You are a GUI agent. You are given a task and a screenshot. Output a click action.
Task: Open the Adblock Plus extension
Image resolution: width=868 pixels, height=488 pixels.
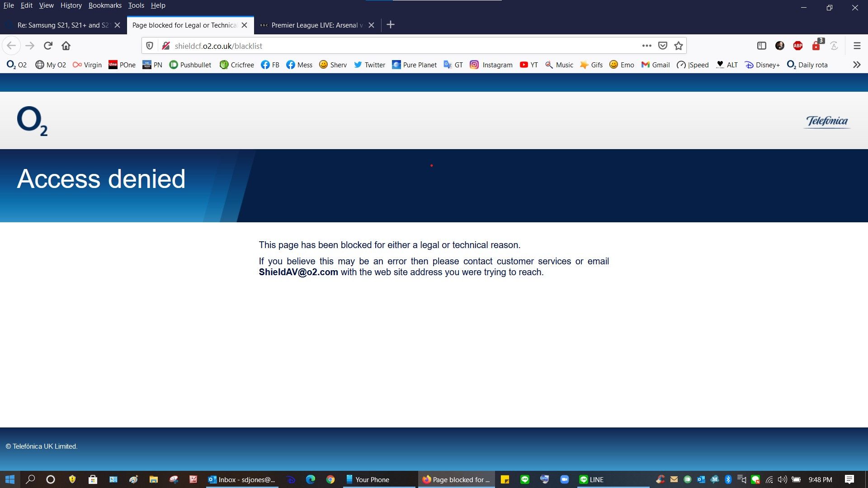tap(797, 46)
